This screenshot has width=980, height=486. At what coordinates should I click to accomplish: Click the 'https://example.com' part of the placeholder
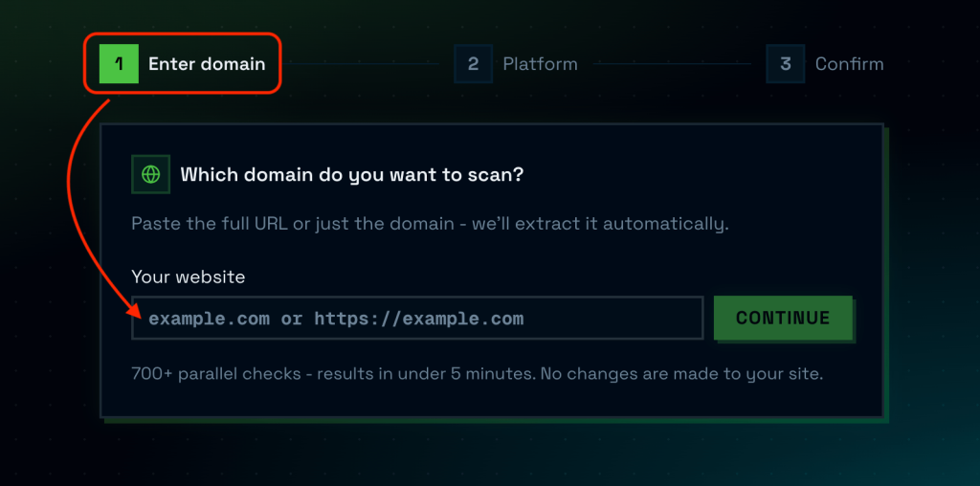click(419, 320)
